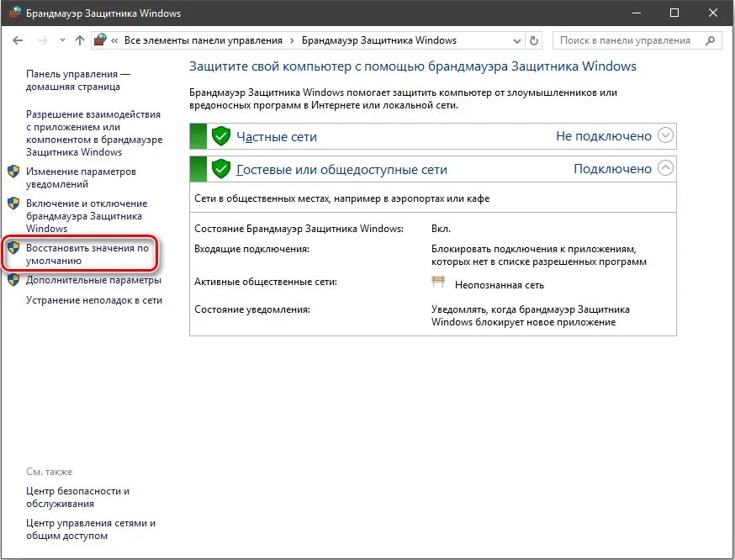Click the 'Подключено' status text

[613, 169]
